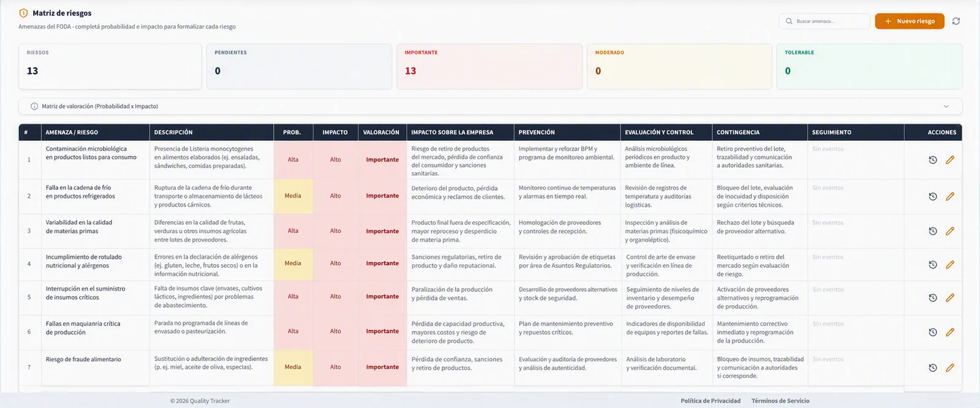Open history for Fallas en maquinaria crítica row

coord(932,332)
